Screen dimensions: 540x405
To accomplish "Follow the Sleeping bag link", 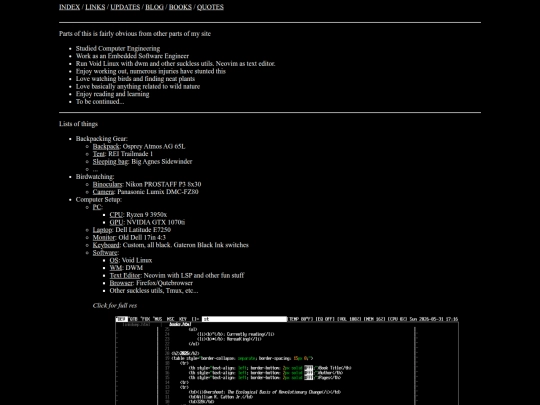I will click(x=110, y=162).
